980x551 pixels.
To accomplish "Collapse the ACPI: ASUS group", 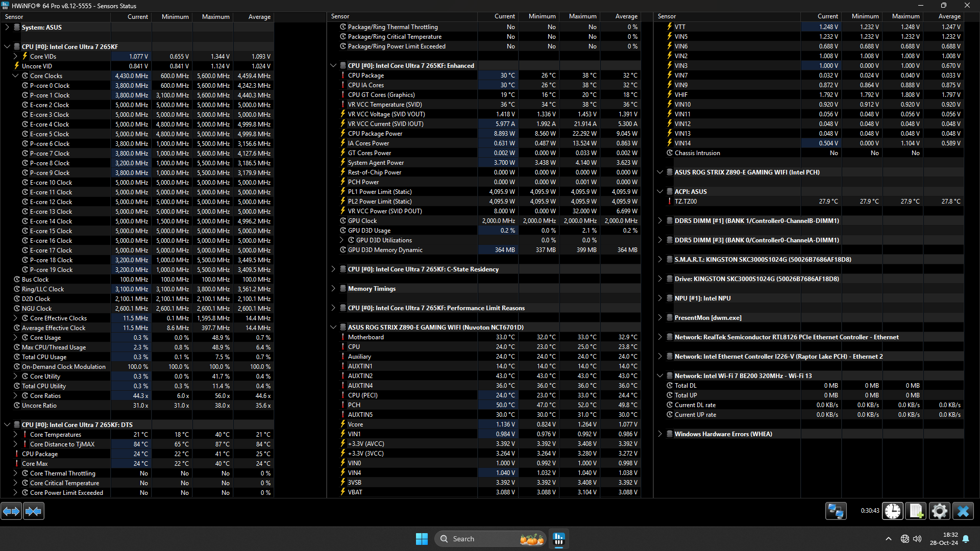I will tap(660, 192).
